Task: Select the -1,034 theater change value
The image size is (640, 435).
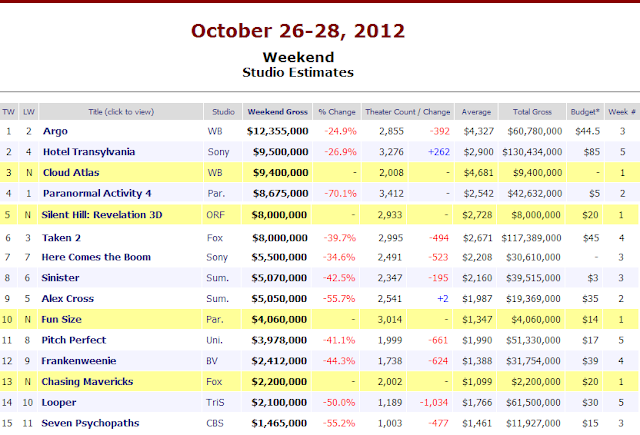Action: pyautogui.click(x=434, y=402)
